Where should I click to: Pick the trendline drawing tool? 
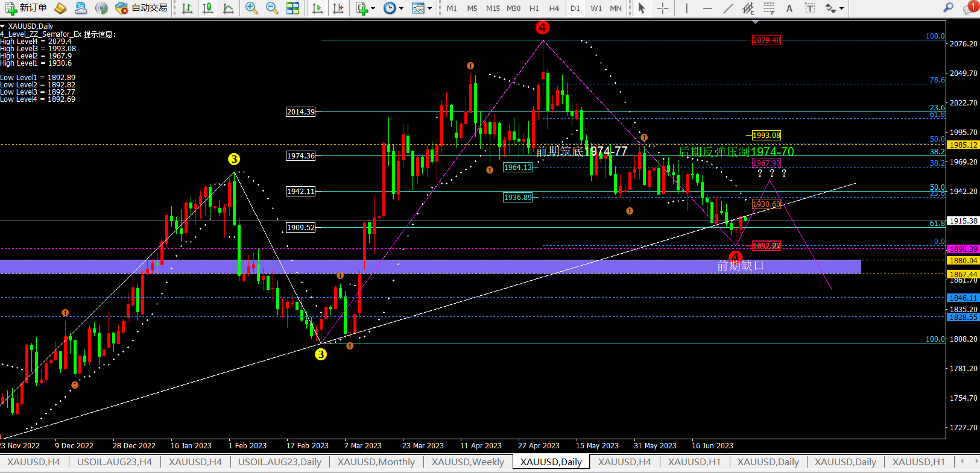728,8
